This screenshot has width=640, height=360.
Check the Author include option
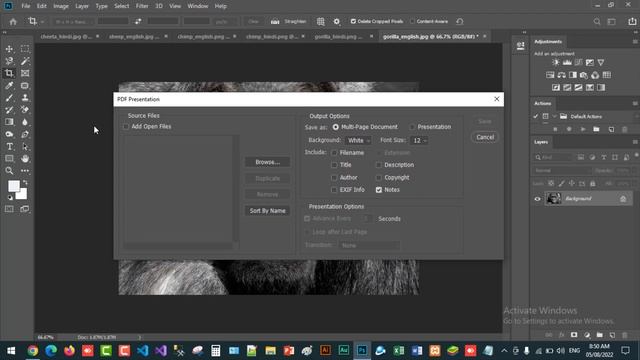coord(334,178)
